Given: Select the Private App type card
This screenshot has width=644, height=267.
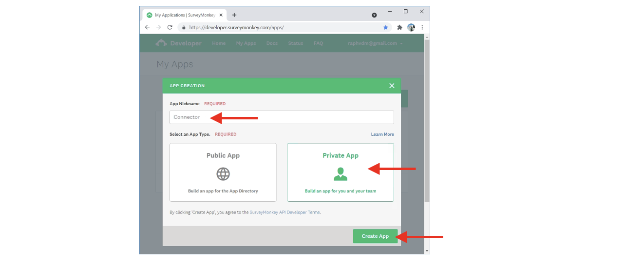Looking at the screenshot, I should [x=340, y=172].
